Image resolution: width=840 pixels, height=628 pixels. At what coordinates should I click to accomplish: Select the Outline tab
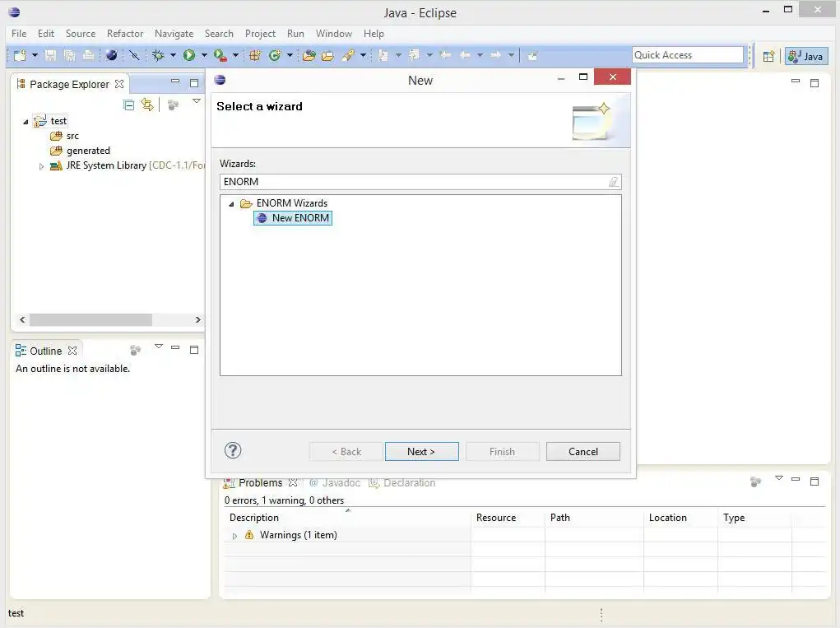[45, 351]
